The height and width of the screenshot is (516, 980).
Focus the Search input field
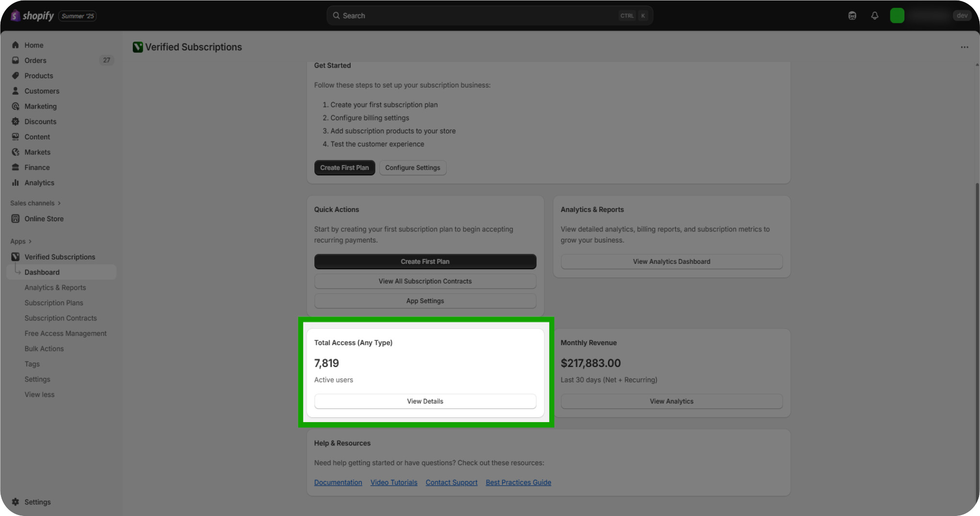pos(490,15)
